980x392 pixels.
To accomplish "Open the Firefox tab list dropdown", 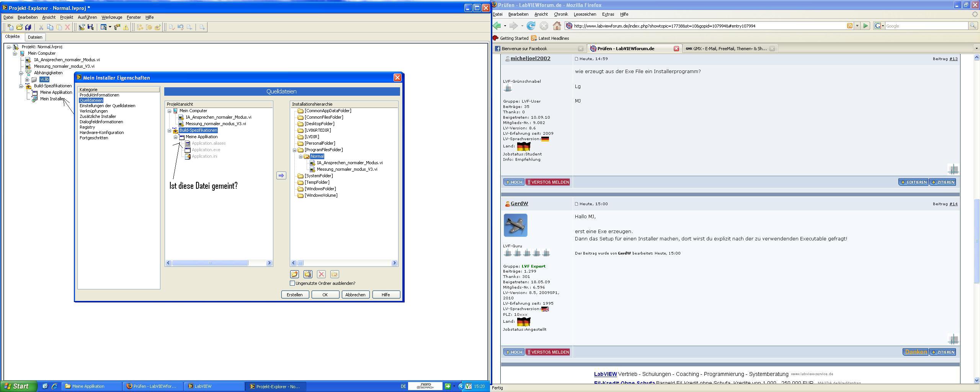I will point(976,49).
